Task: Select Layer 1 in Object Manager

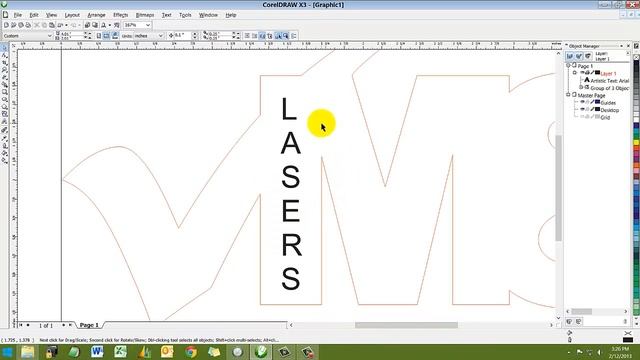Action: tap(608, 73)
